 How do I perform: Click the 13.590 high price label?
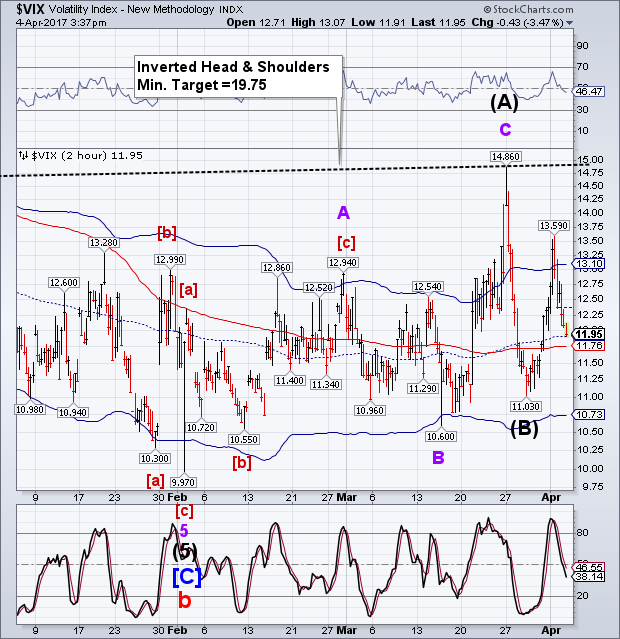pyautogui.click(x=555, y=226)
